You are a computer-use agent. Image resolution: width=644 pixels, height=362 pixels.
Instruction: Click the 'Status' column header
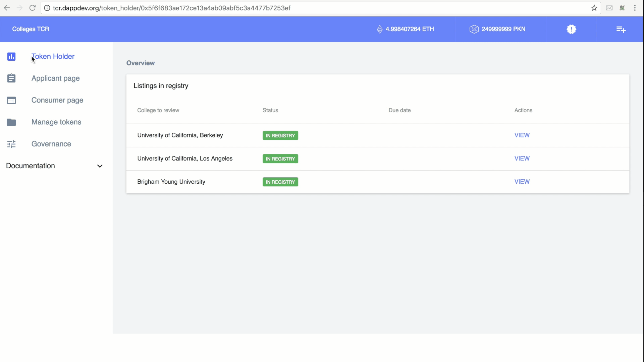coord(270,110)
